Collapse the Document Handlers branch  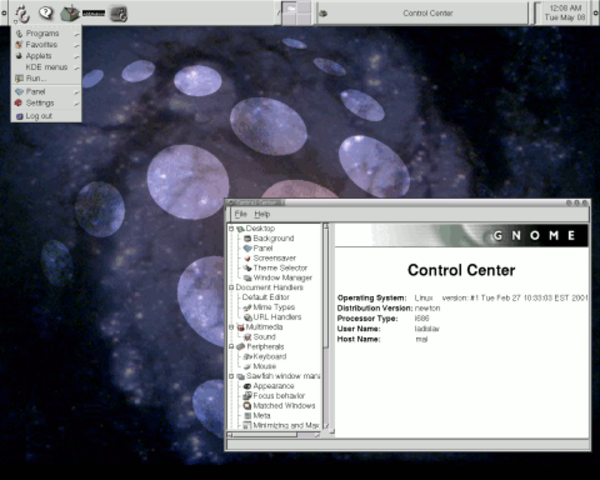tap(231, 287)
